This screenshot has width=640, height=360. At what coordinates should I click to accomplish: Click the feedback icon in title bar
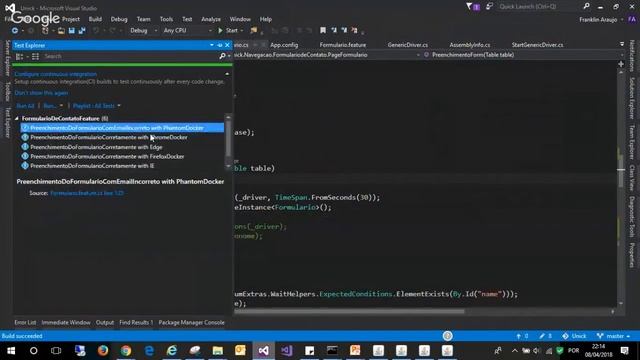tap(489, 7)
